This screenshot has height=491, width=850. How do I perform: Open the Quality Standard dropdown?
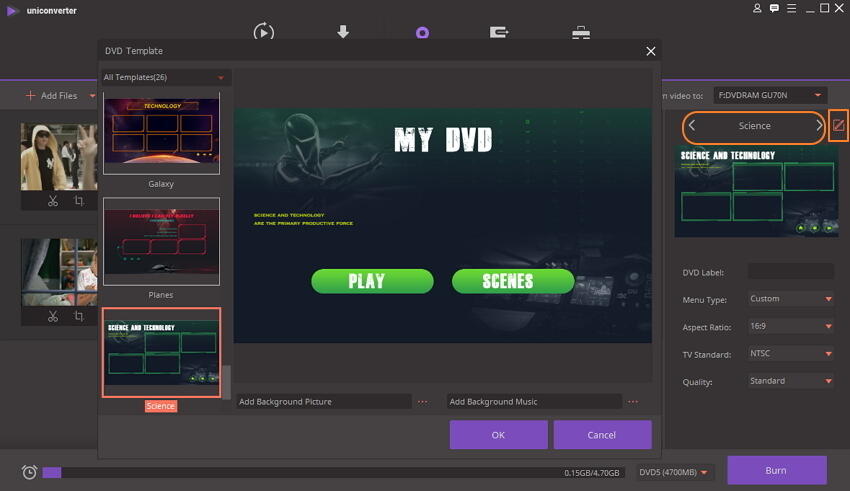click(790, 381)
